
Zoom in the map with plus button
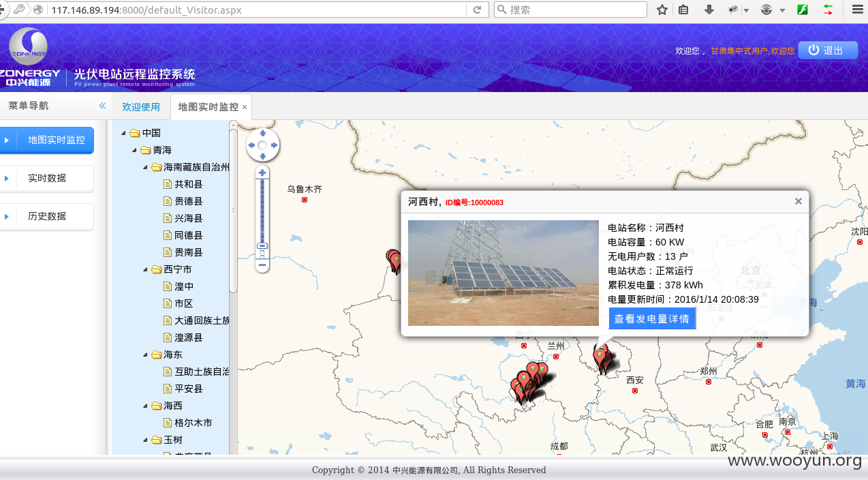coord(262,173)
